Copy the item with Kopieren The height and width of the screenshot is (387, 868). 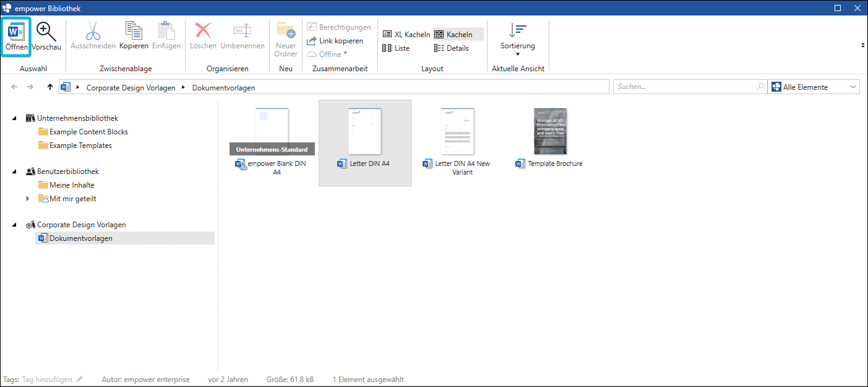coord(134,37)
